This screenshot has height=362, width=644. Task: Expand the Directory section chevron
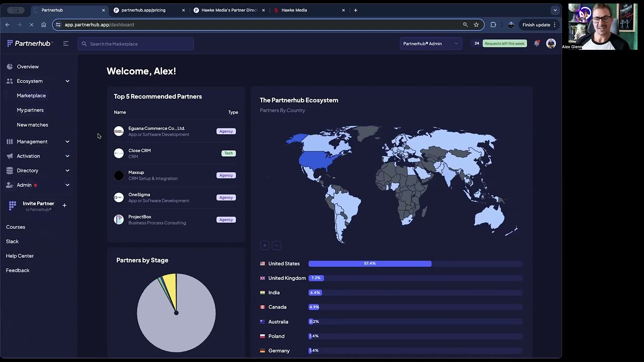pos(67,170)
